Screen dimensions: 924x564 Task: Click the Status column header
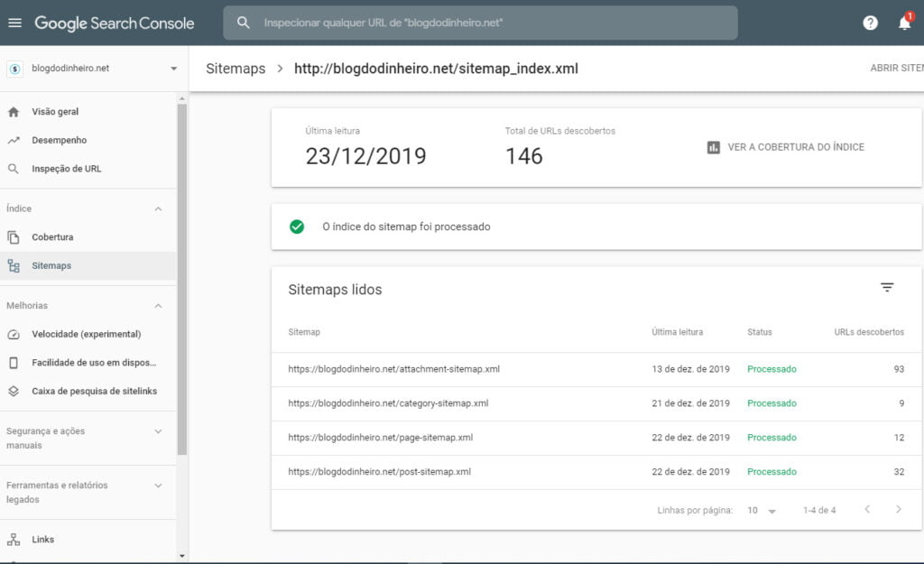pos(760,332)
